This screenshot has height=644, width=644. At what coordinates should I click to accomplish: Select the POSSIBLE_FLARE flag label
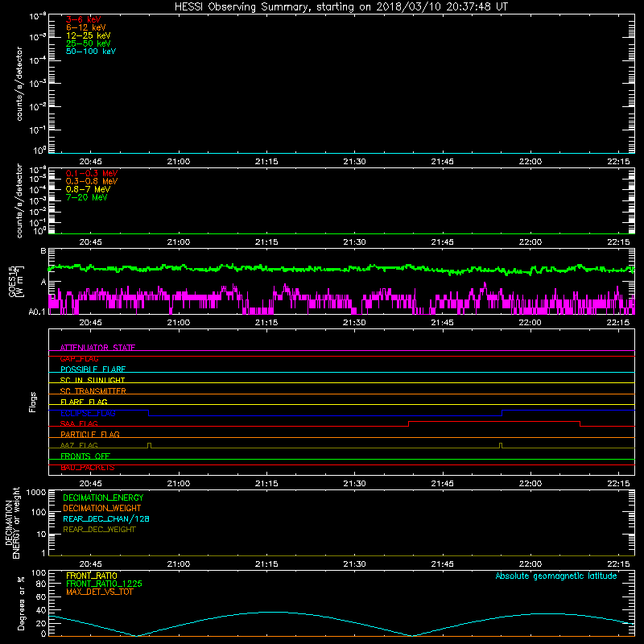[93, 369]
